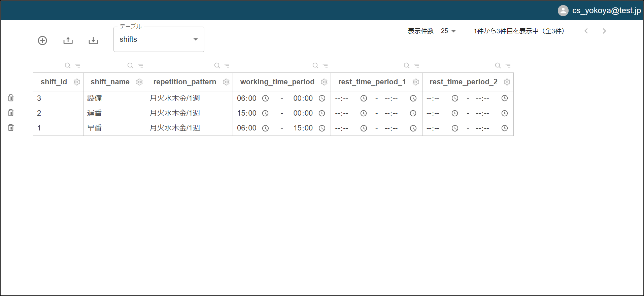Search the shift_name column
This screenshot has height=296, width=644.
(x=130, y=65)
